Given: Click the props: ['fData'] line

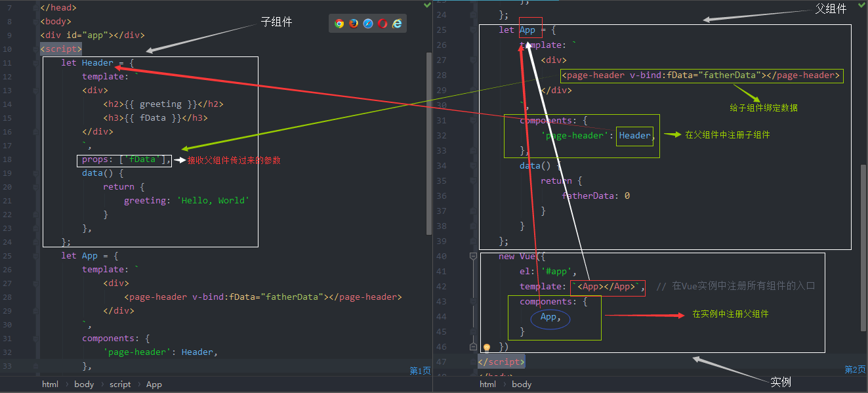Looking at the screenshot, I should (127, 159).
